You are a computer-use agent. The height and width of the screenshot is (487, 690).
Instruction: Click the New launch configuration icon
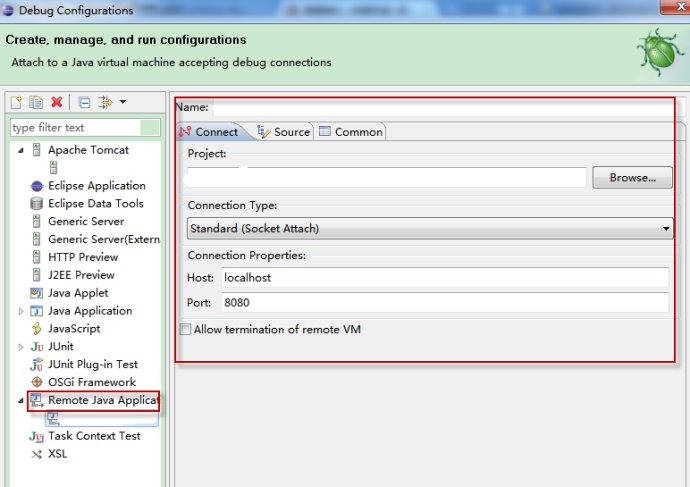coord(17,102)
